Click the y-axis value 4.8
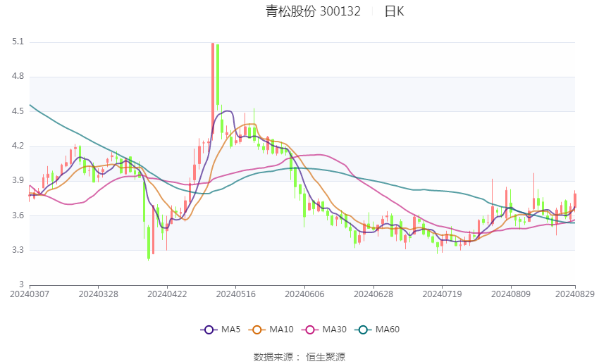 (x=18, y=76)
